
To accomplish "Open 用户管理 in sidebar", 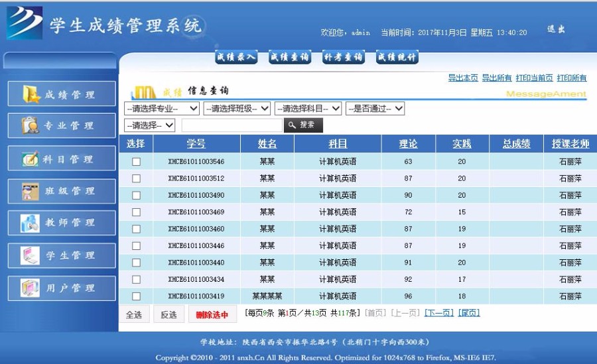I will (x=62, y=288).
